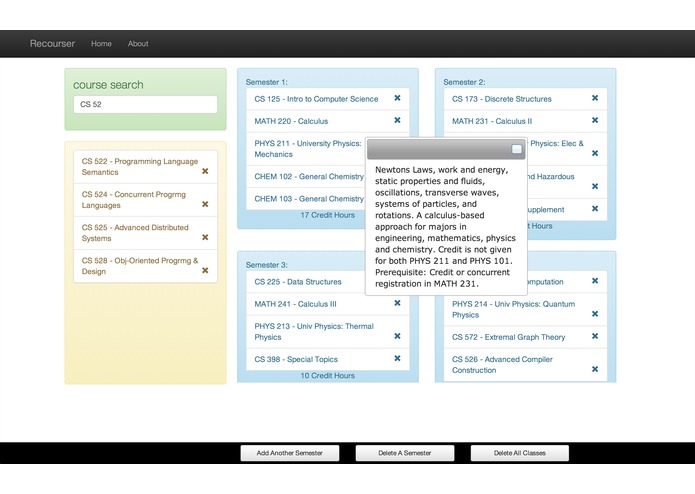
Task: Open the About page
Action: (138, 44)
